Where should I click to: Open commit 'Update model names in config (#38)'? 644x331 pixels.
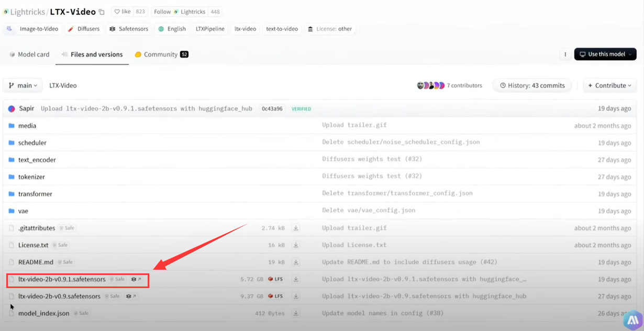[383, 313]
